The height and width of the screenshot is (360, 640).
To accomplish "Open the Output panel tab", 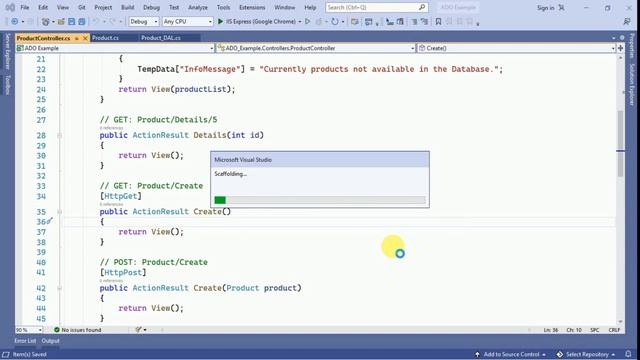I will (x=50, y=340).
